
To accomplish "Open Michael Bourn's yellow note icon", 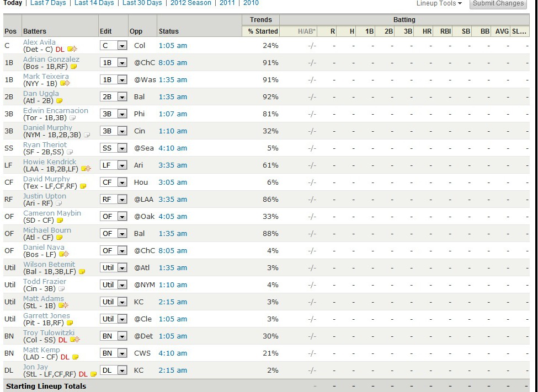I will [60, 238].
